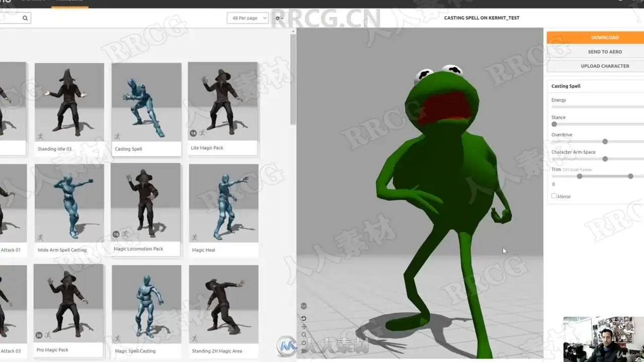Select the Wide Arm Spell Casting thumbnail
This screenshot has height=362, width=644.
[x=69, y=203]
